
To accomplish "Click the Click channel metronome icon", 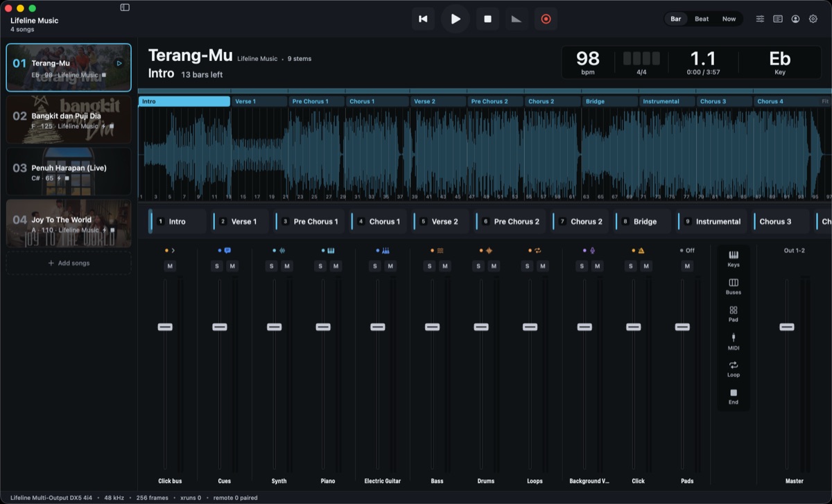I will (x=641, y=250).
